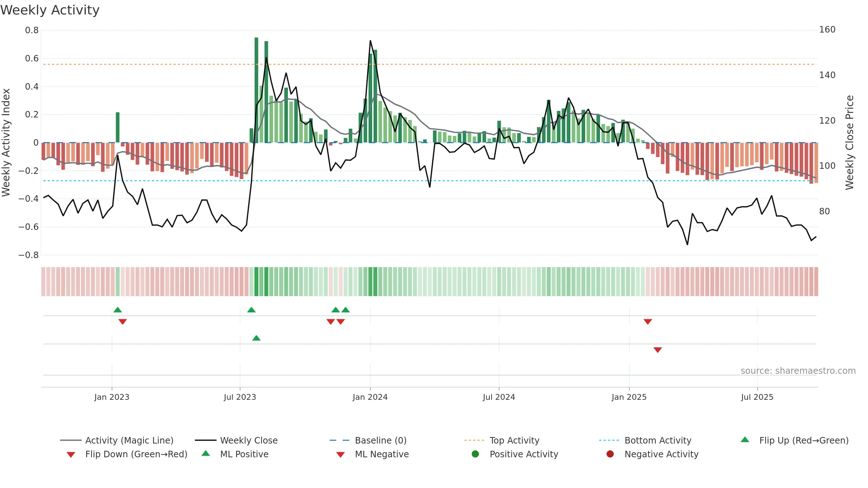This screenshot has width=868, height=488.
Task: Click the ML Negative legend triangle icon
Action: pyautogui.click(x=340, y=455)
